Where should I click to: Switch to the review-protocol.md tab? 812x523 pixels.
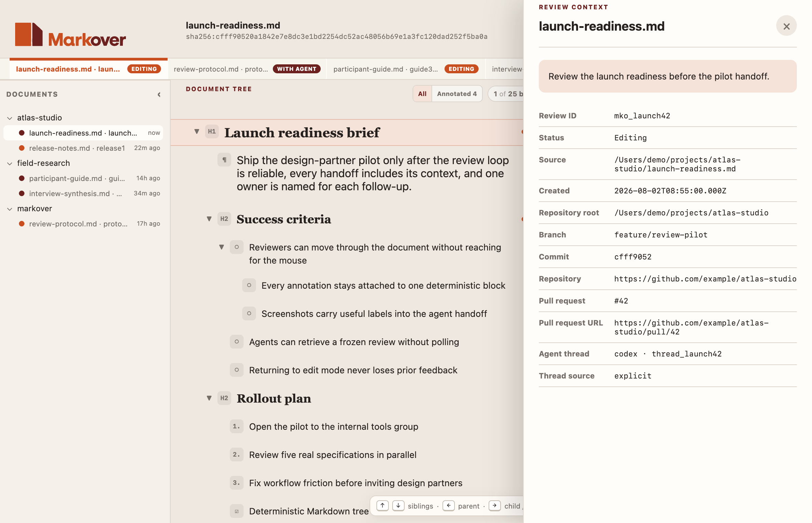(247, 69)
